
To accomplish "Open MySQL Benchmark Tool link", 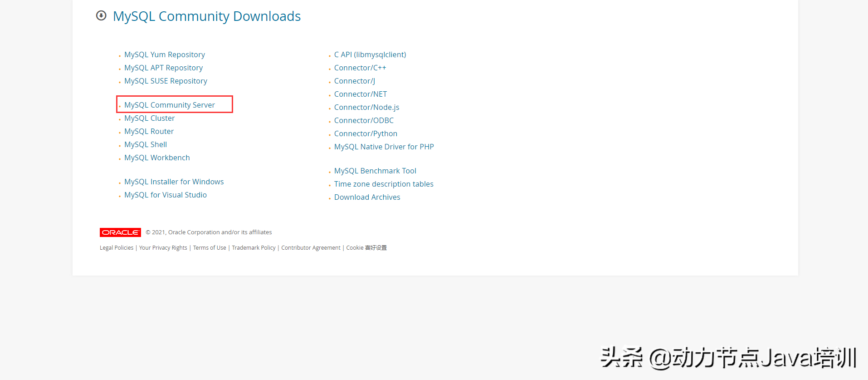I will point(375,171).
